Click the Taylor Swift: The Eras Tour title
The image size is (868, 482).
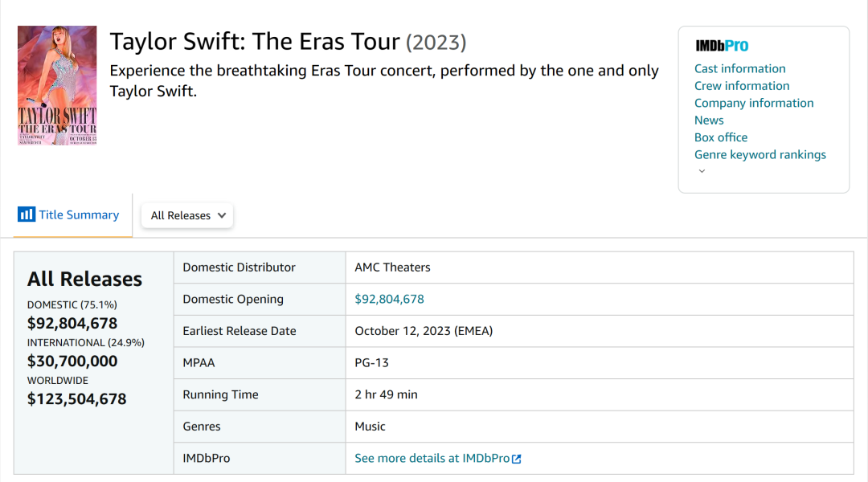tap(255, 42)
